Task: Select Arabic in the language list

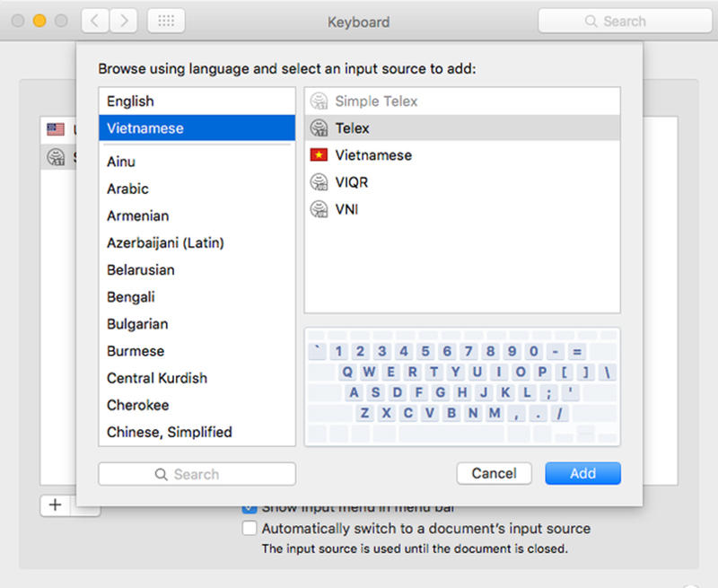Action: (x=127, y=189)
